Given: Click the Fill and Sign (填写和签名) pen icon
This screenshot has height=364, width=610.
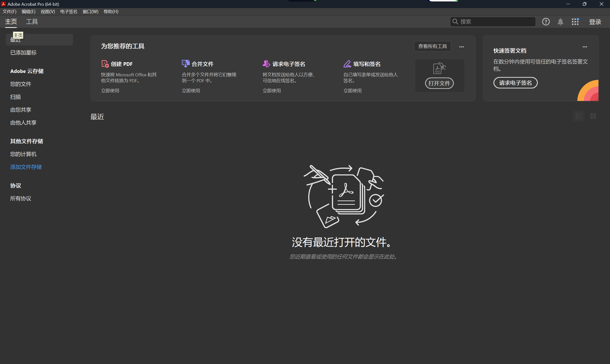Looking at the screenshot, I should [x=347, y=64].
